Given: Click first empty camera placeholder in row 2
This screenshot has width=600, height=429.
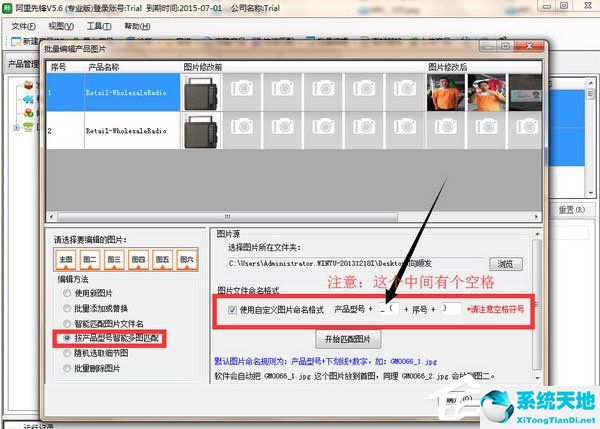Looking at the screenshot, I should coord(242,131).
